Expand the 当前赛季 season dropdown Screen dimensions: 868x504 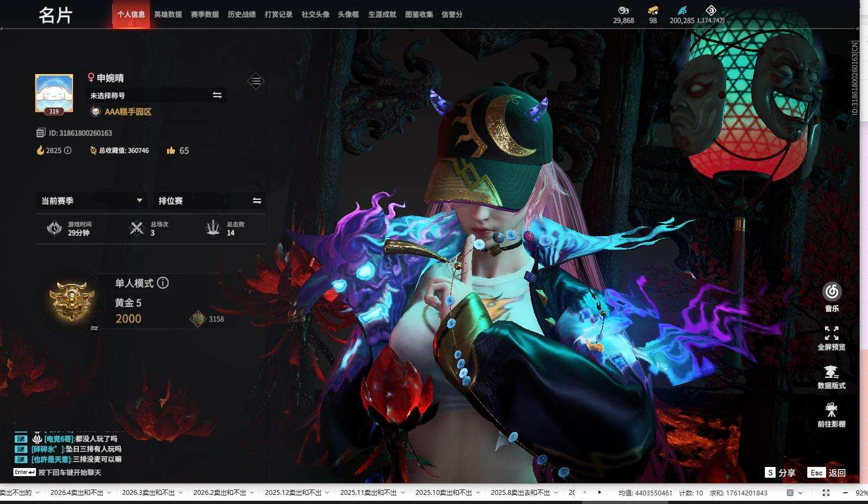(139, 200)
